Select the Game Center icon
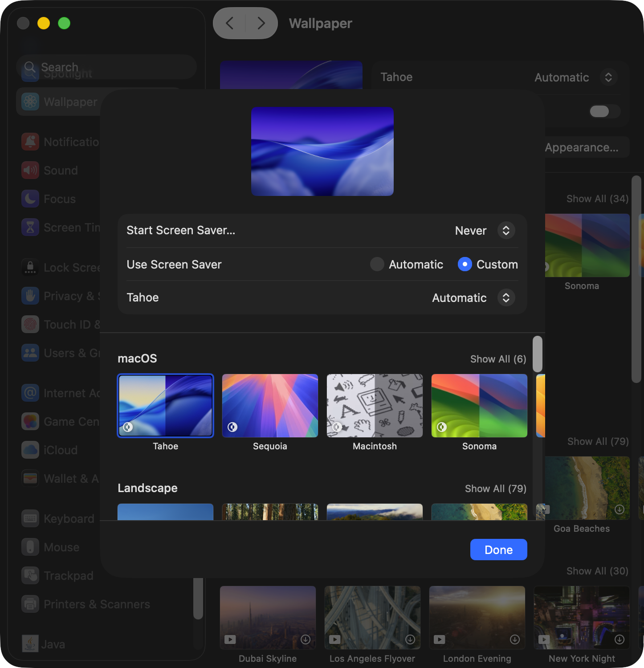The width and height of the screenshot is (644, 668). (x=30, y=422)
